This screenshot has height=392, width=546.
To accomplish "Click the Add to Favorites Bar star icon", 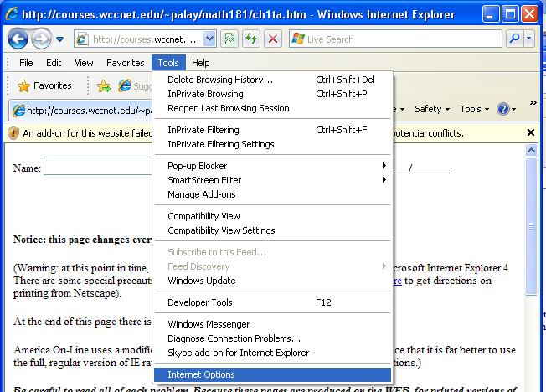I will click(x=103, y=85).
